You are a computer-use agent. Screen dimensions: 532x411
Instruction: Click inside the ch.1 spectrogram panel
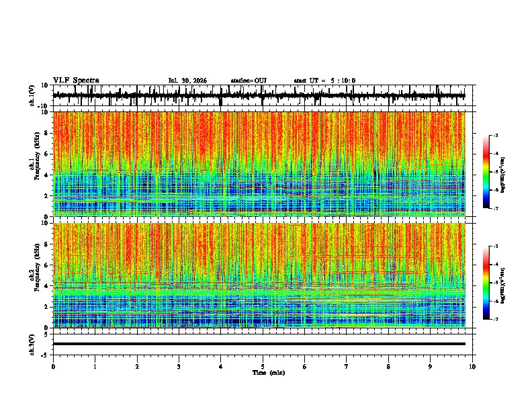point(259,164)
